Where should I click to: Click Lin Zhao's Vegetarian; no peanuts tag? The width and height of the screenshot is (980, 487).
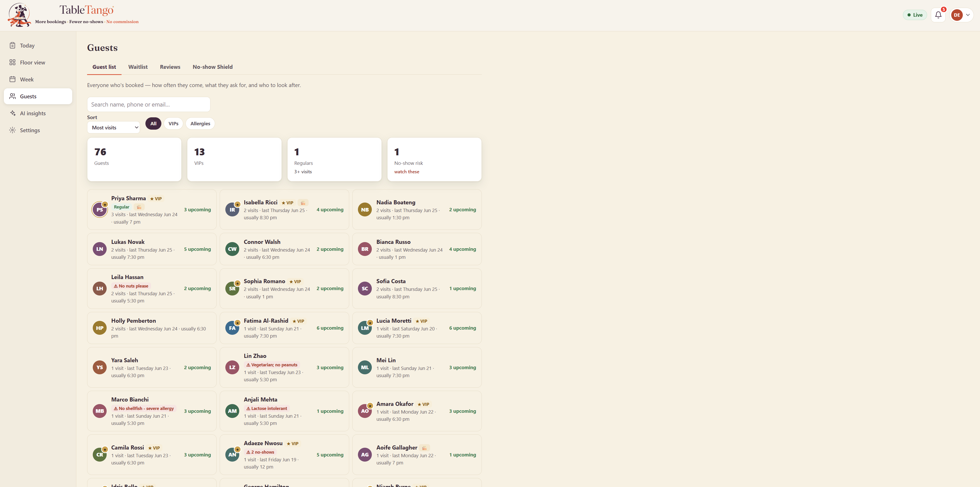[x=272, y=365]
